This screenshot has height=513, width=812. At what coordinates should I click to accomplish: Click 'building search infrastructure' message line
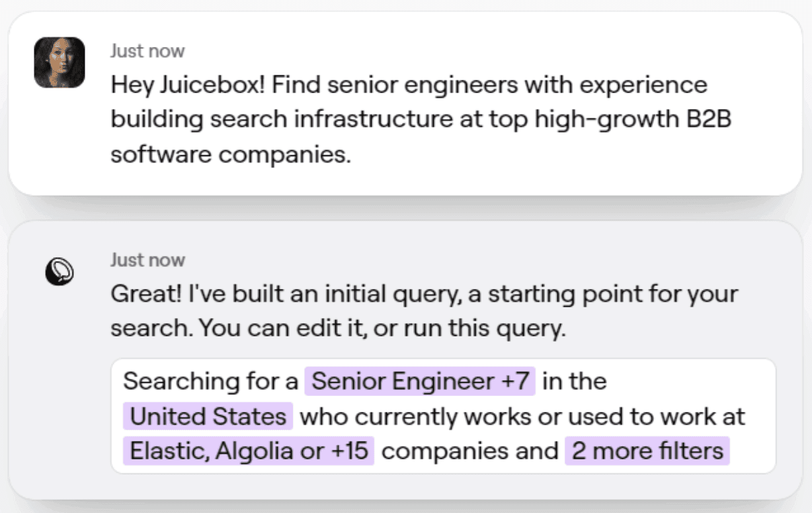(421, 120)
